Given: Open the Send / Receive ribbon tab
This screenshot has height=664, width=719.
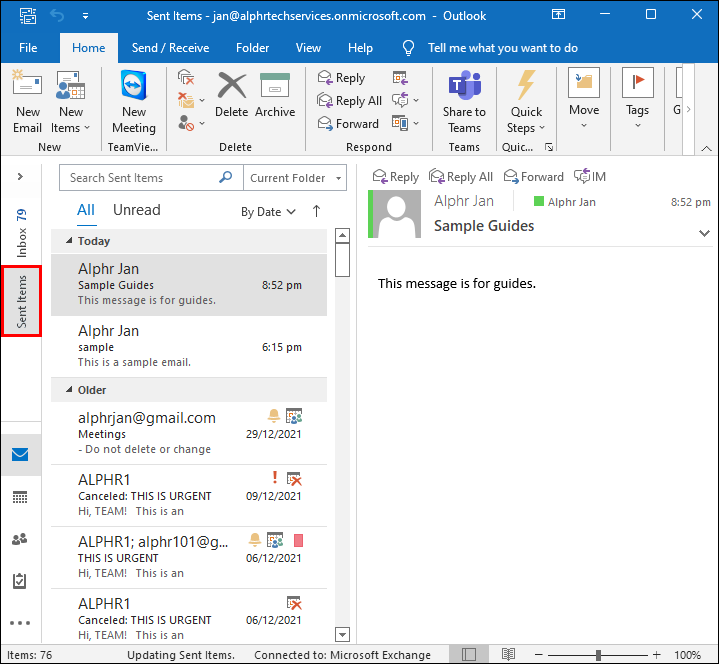Looking at the screenshot, I should (171, 48).
